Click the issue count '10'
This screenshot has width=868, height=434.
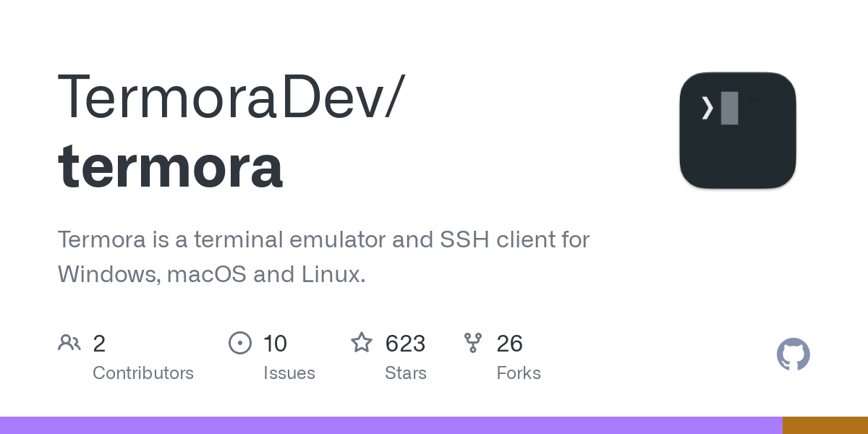276,343
